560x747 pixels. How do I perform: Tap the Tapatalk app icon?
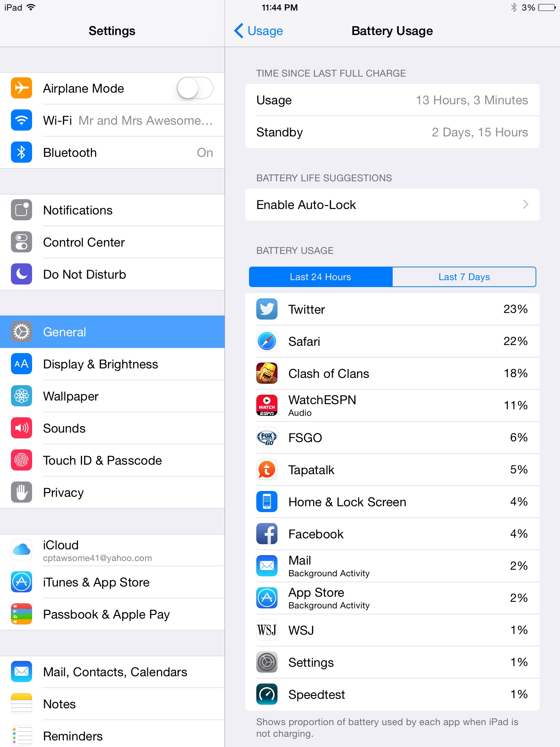[267, 469]
